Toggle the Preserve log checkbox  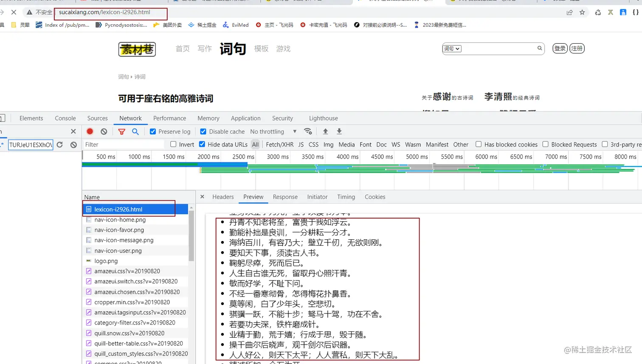coord(153,132)
